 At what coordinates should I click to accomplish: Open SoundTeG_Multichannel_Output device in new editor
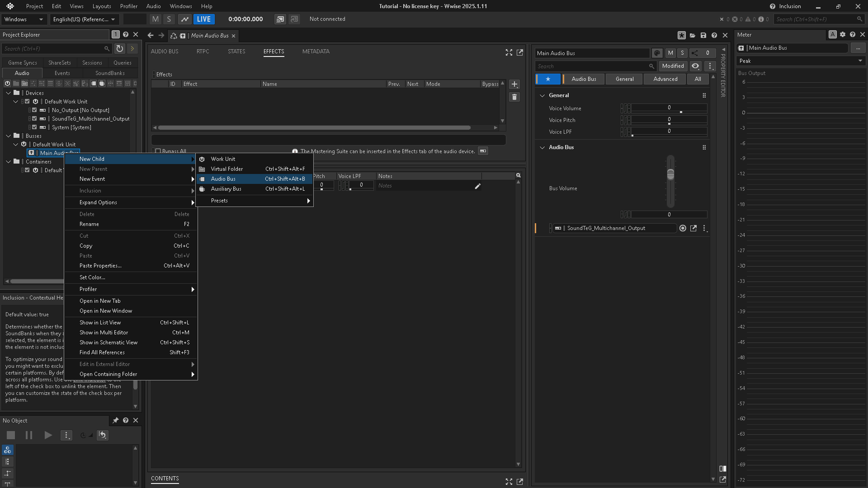[693, 229]
